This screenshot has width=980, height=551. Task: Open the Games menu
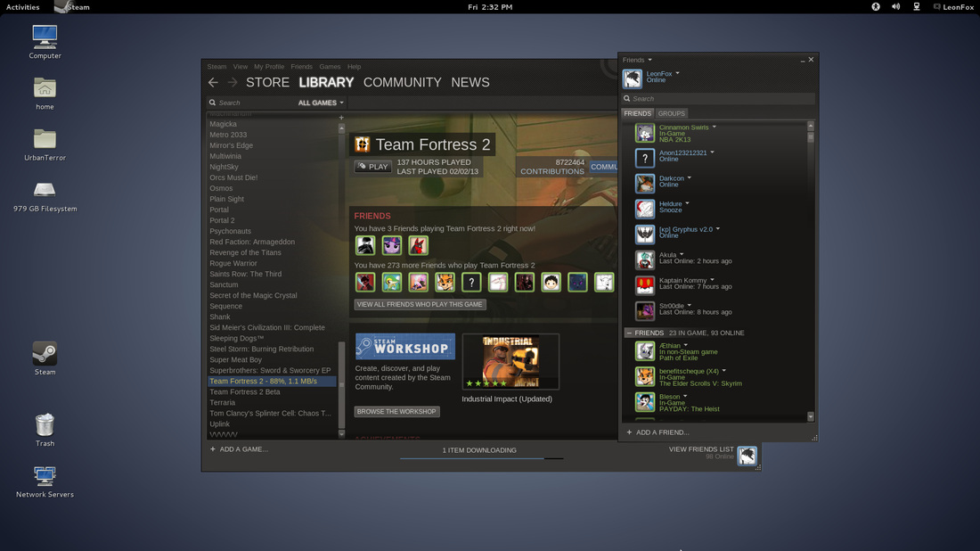click(x=330, y=66)
